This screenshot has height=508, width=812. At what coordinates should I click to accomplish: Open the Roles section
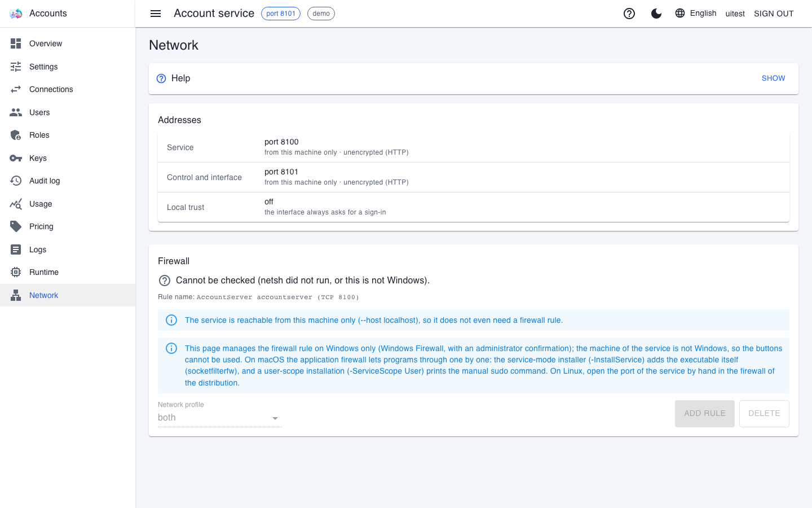click(68, 135)
